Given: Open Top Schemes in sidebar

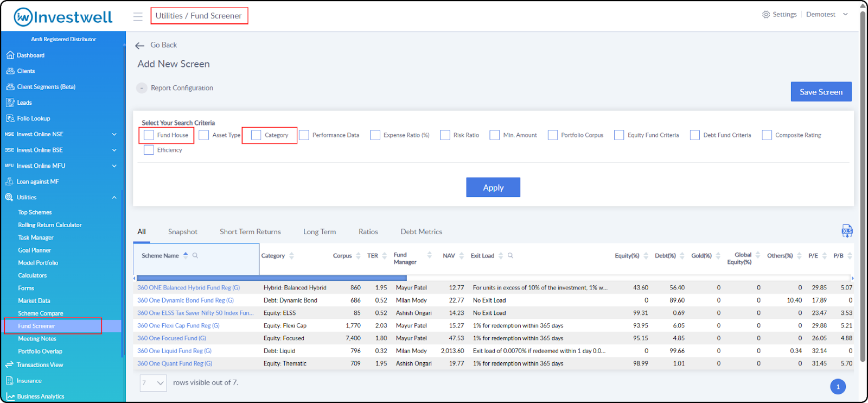Looking at the screenshot, I should [35, 212].
